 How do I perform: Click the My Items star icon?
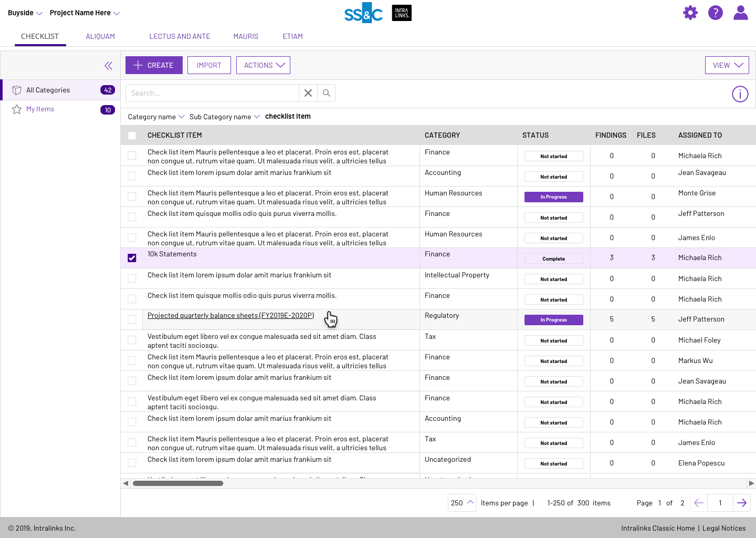click(17, 109)
